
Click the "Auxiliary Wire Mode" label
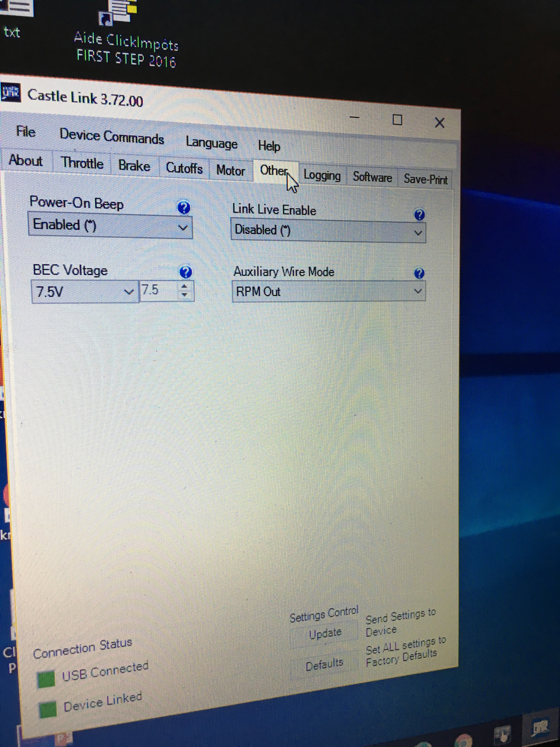point(284,271)
